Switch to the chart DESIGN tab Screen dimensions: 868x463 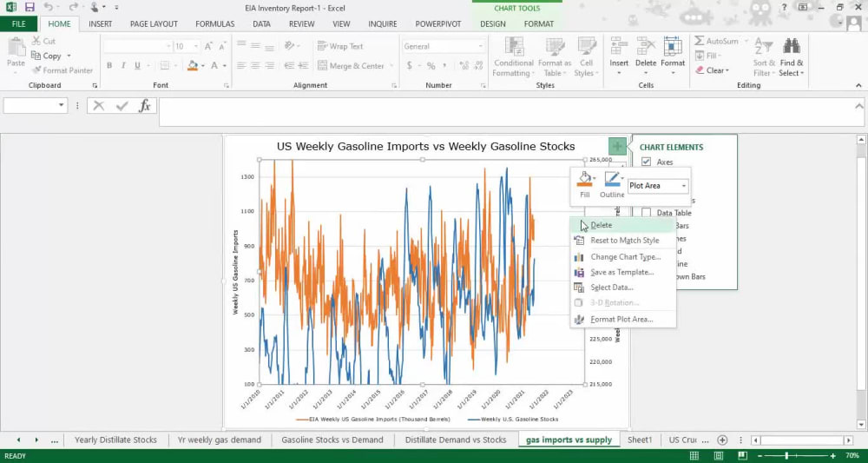point(493,23)
